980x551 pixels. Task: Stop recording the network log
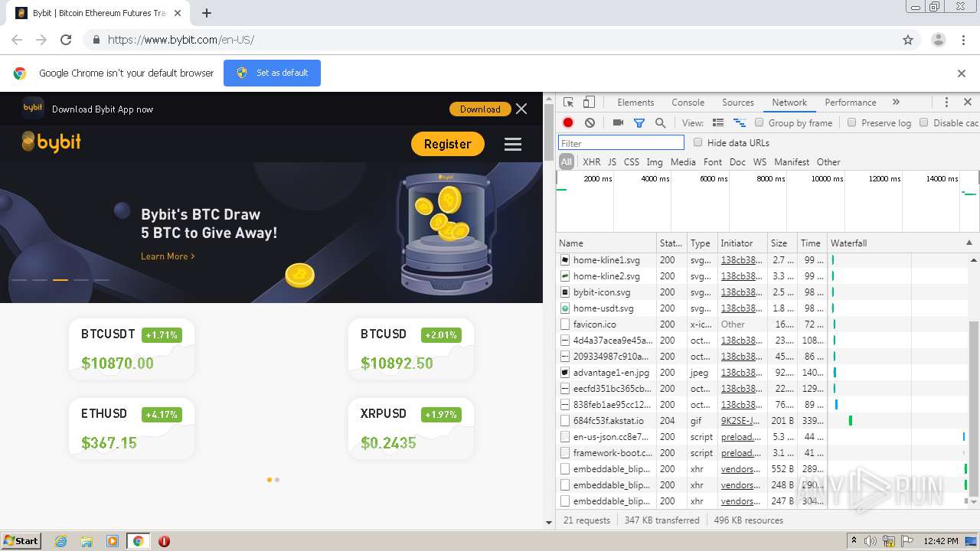click(x=568, y=122)
